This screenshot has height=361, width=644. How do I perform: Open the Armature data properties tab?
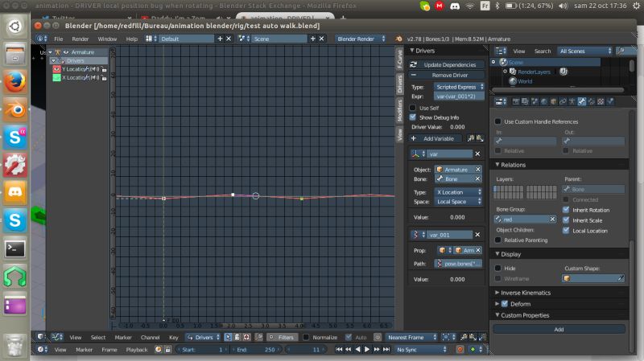pyautogui.click(x=572, y=101)
